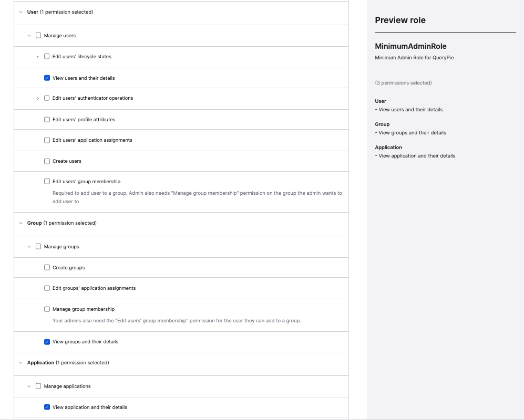The image size is (524, 420).
Task: Check the "Create groups" permission
Action: tap(47, 267)
